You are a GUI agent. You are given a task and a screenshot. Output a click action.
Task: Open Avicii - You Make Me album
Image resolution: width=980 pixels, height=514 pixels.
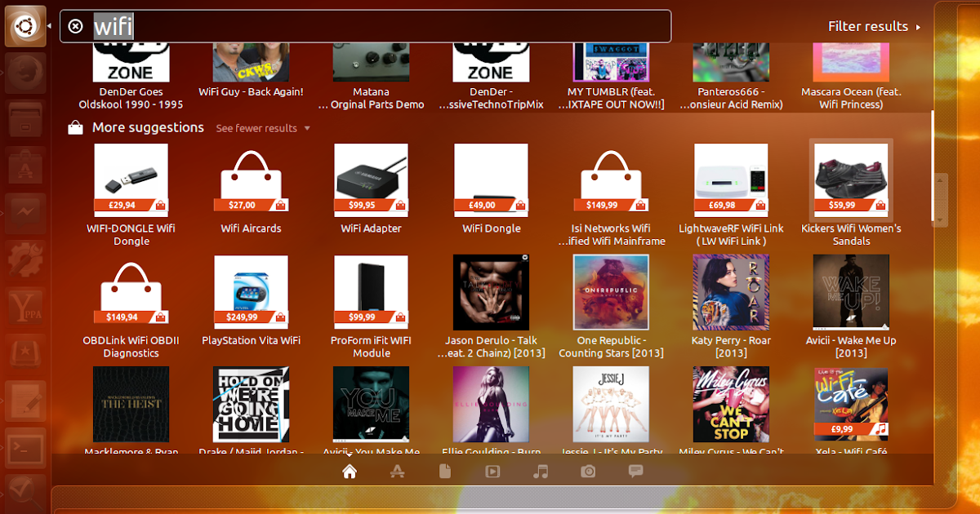coord(371,410)
